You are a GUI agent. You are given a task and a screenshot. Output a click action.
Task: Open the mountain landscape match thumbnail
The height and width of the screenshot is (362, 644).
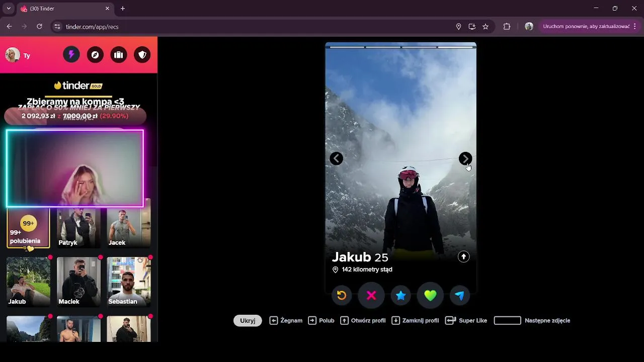tap(28, 329)
